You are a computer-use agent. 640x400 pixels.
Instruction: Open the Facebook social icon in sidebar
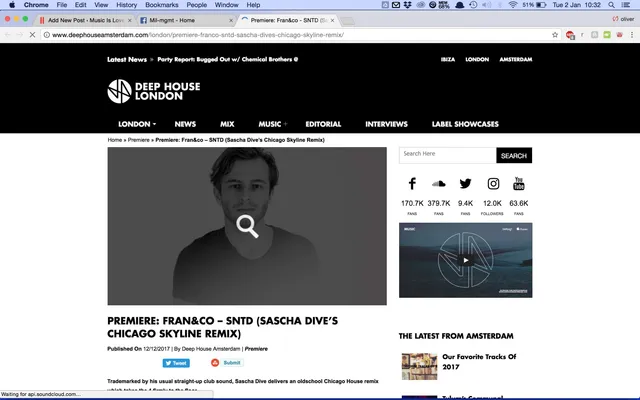coord(412,184)
